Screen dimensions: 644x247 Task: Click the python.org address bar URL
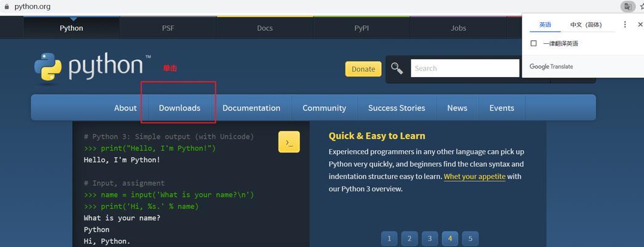click(33, 7)
